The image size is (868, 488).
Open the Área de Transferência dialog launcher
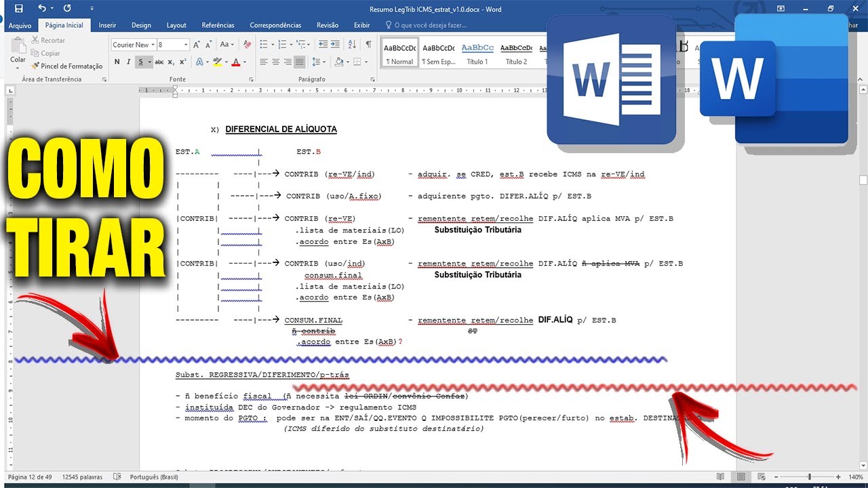coord(104,79)
